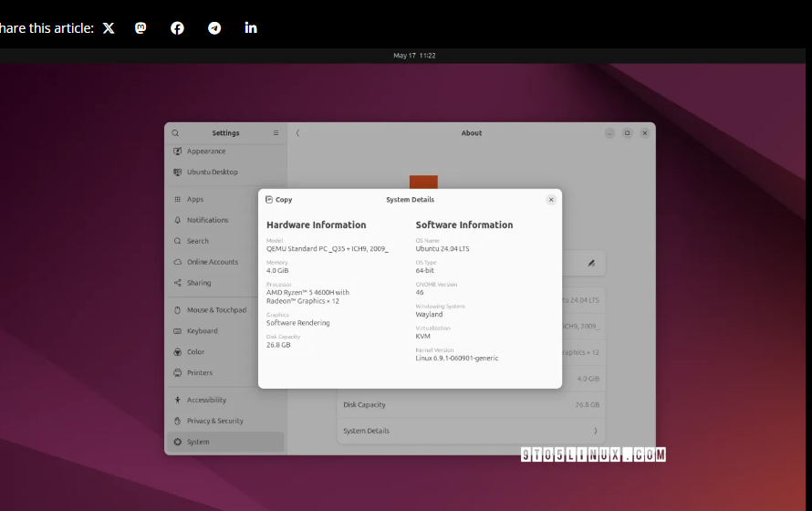Select the Wayland windowing system value
The image size is (812, 511).
point(430,314)
